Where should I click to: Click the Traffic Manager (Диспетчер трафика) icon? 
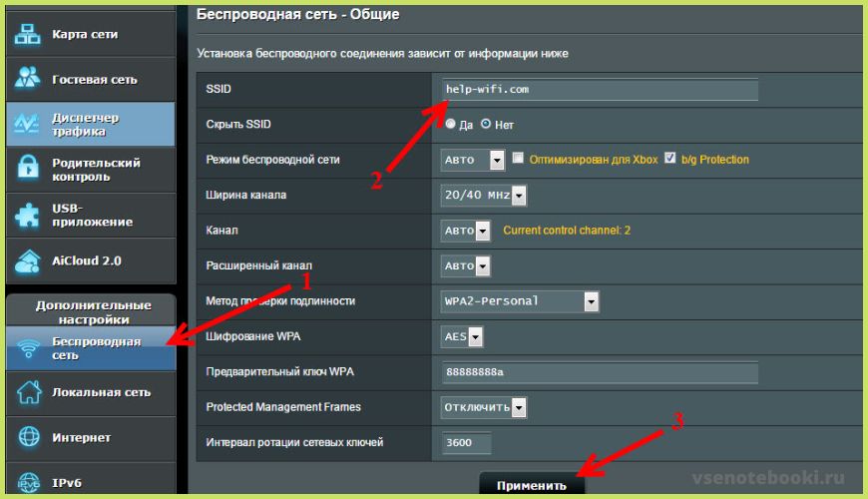click(x=28, y=124)
